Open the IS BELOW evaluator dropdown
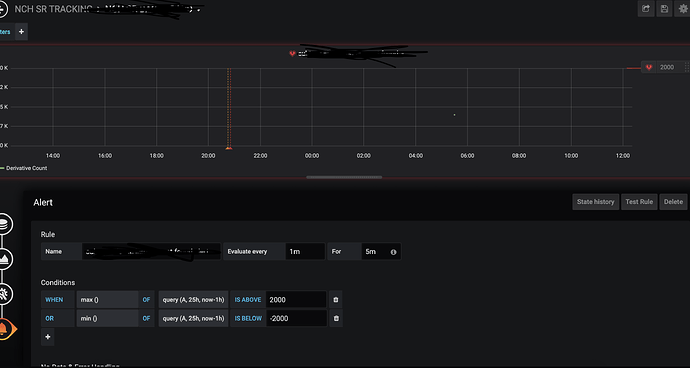The height and width of the screenshot is (368, 690). coord(248,318)
